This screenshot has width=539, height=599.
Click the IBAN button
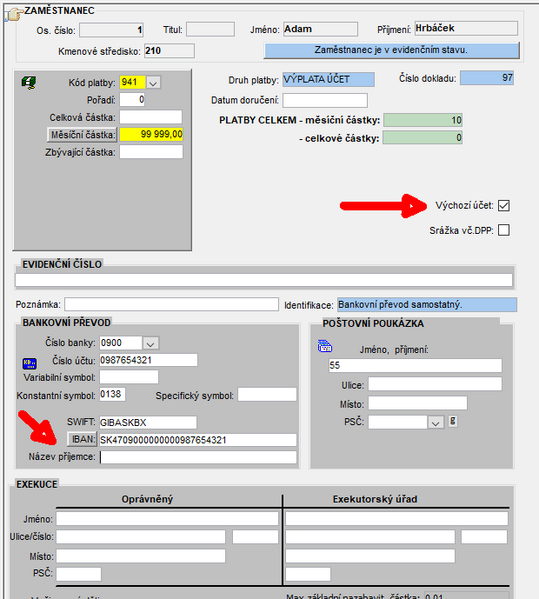pyautogui.click(x=82, y=439)
